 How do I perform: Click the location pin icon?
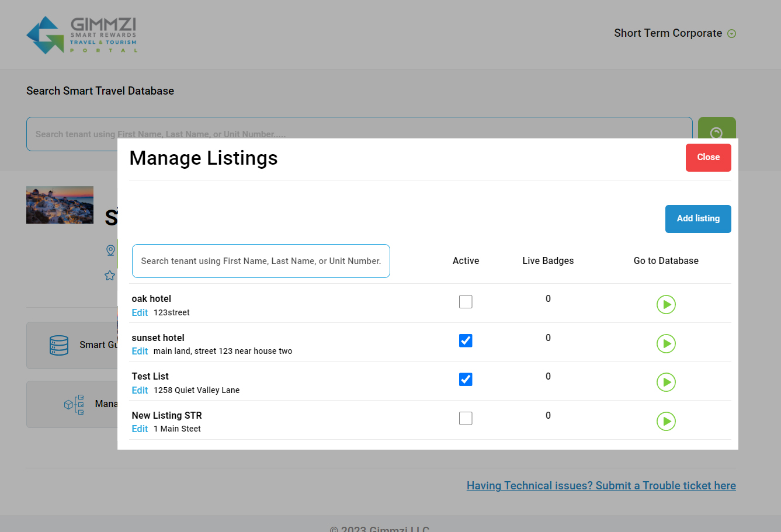tap(110, 251)
